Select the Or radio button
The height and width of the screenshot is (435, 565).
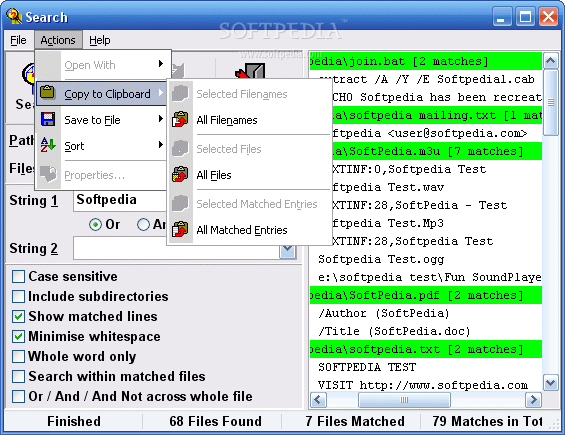[x=95, y=225]
